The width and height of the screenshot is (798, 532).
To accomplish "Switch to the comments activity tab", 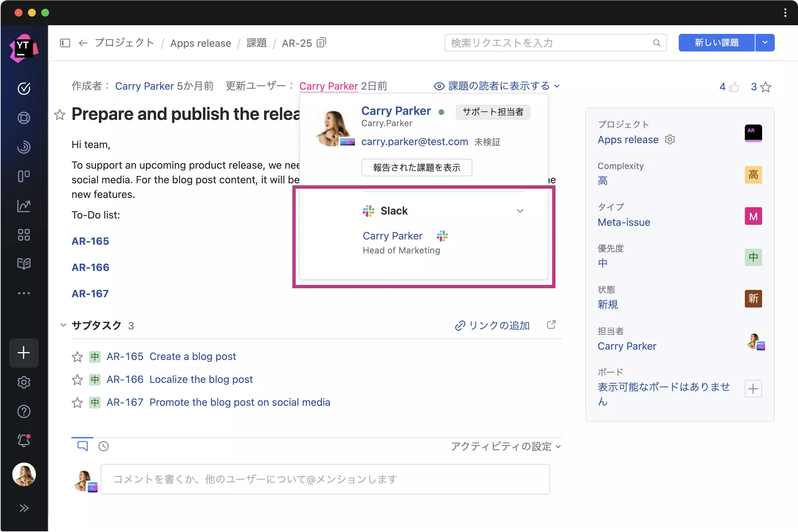I will 82,446.
